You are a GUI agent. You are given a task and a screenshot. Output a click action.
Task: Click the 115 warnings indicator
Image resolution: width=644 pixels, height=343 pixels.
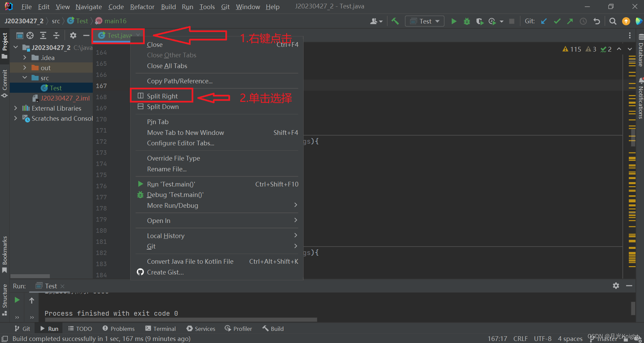572,49
